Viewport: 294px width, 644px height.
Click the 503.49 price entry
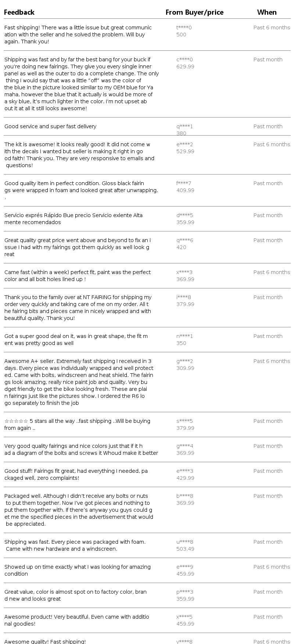click(185, 549)
